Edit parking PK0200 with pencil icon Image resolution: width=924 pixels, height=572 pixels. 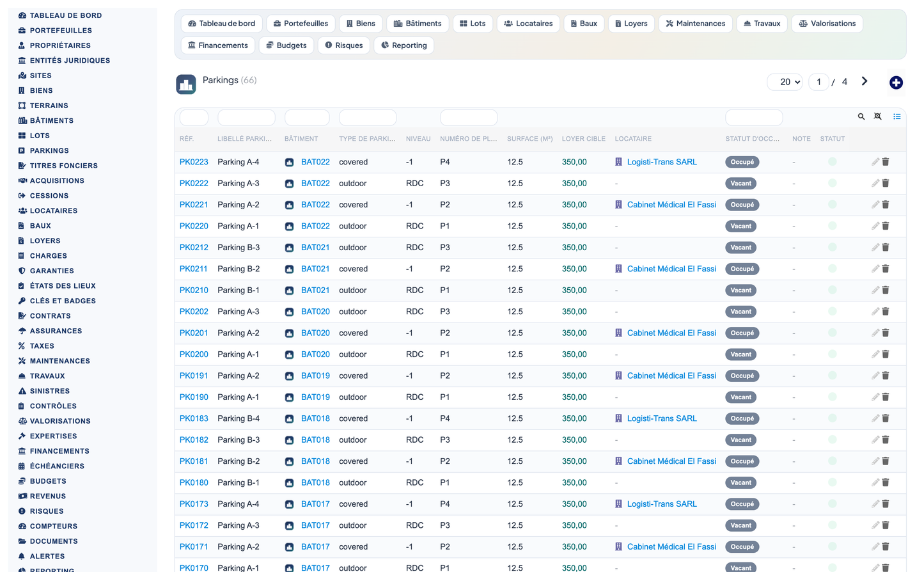pos(875,354)
